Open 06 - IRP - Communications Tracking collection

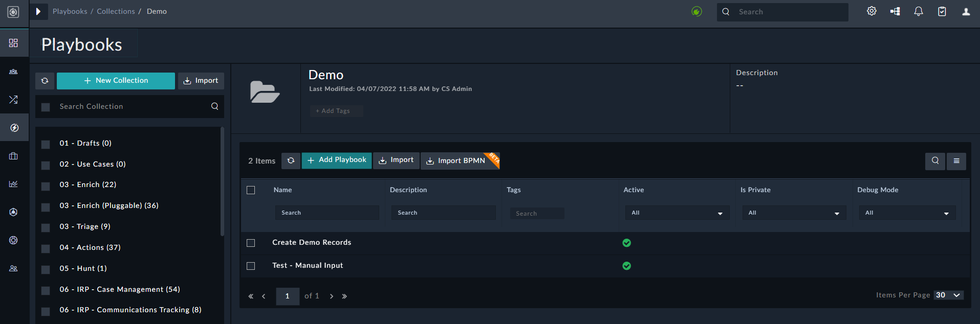[130, 310]
